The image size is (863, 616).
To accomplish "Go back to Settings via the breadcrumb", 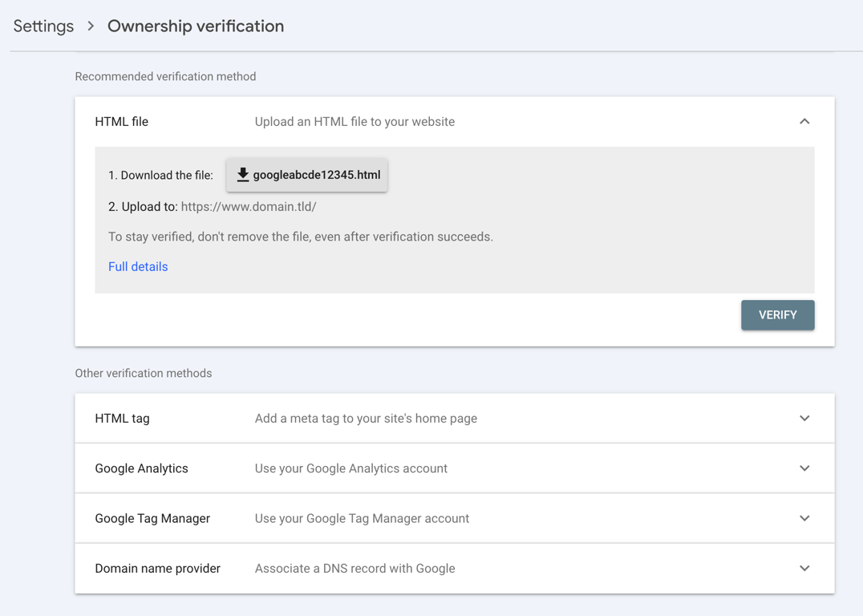I will pyautogui.click(x=43, y=26).
